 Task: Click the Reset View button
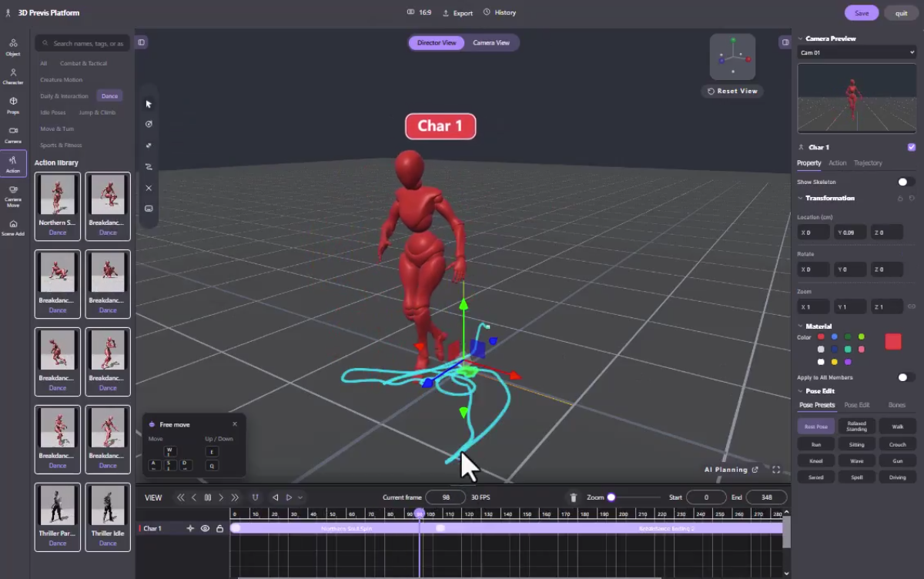click(732, 91)
